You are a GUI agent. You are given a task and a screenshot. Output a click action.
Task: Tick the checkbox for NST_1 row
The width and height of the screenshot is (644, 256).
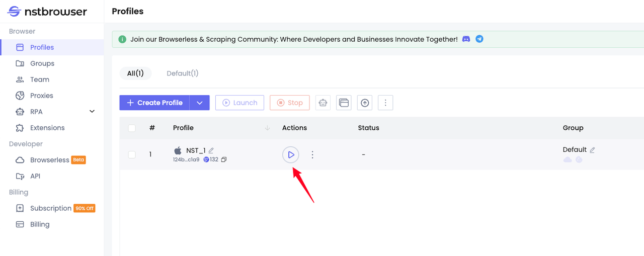(x=132, y=154)
